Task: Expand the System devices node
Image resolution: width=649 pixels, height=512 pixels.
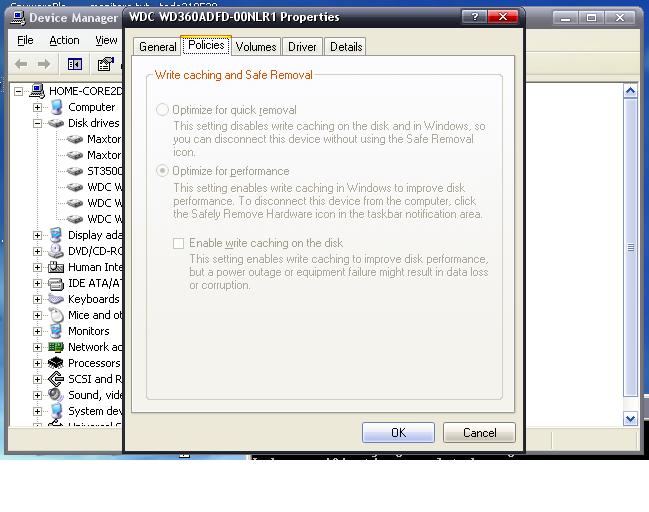Action: [x=37, y=411]
